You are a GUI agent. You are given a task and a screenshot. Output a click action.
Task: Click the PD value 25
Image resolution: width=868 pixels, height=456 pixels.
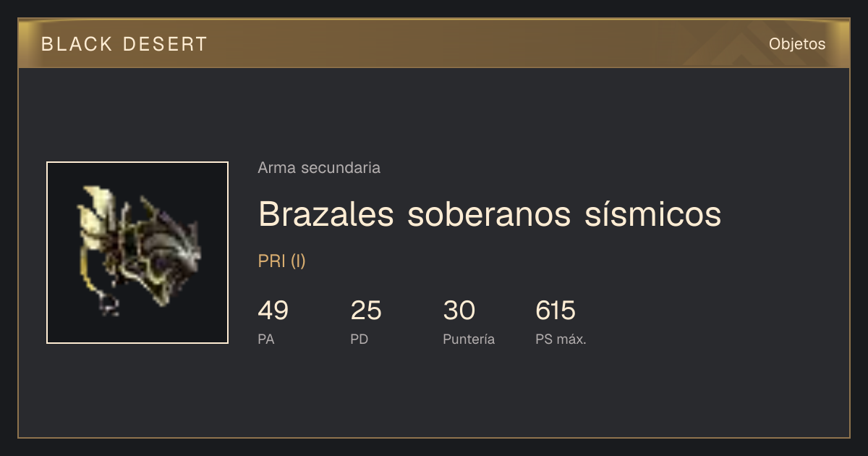[x=366, y=311]
